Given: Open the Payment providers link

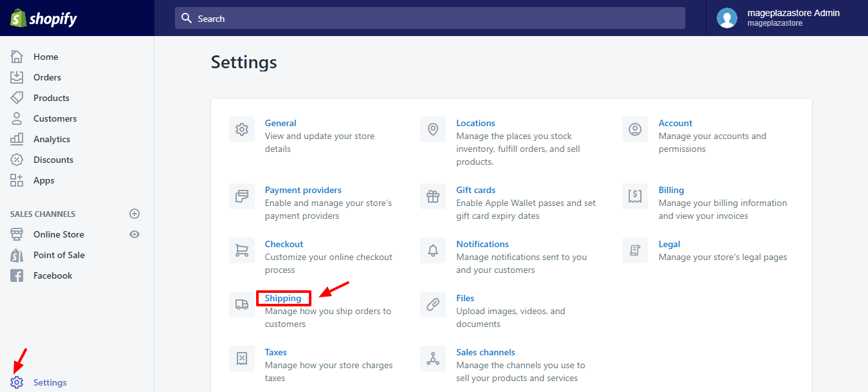Looking at the screenshot, I should [303, 190].
